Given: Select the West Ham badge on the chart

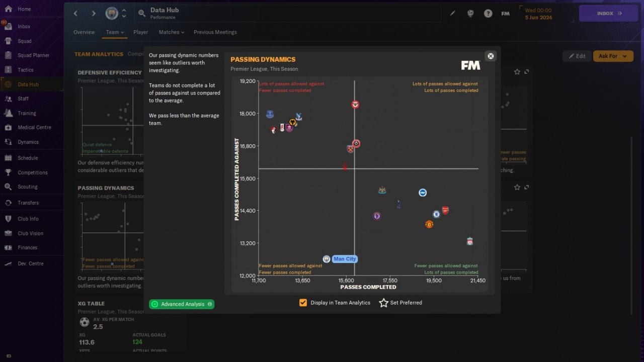Looking at the screenshot, I should [x=351, y=149].
